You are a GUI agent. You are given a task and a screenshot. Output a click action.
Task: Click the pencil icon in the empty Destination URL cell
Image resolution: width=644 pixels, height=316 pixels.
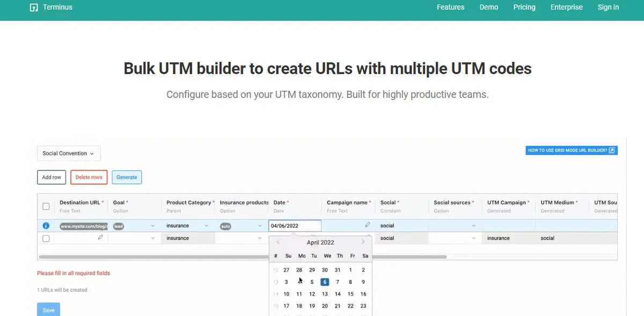click(x=99, y=236)
